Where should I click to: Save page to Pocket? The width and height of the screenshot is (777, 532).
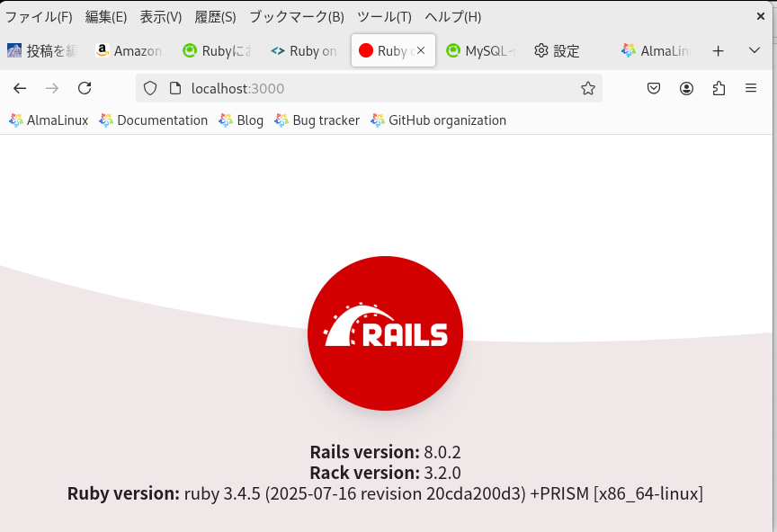pos(654,89)
